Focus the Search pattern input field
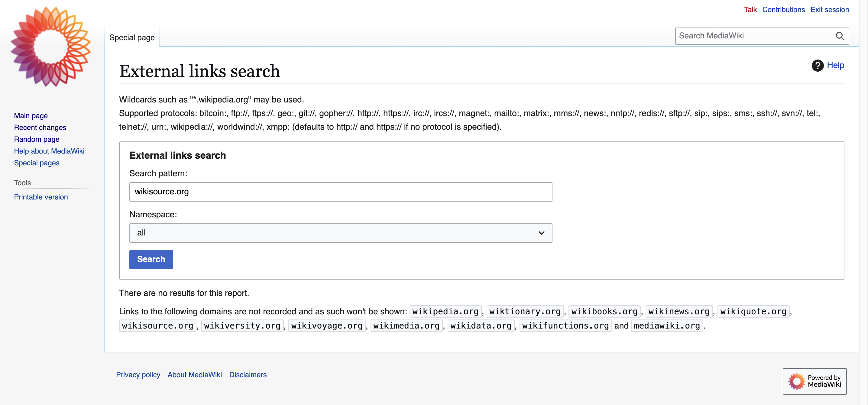The height and width of the screenshot is (405, 868). click(340, 192)
